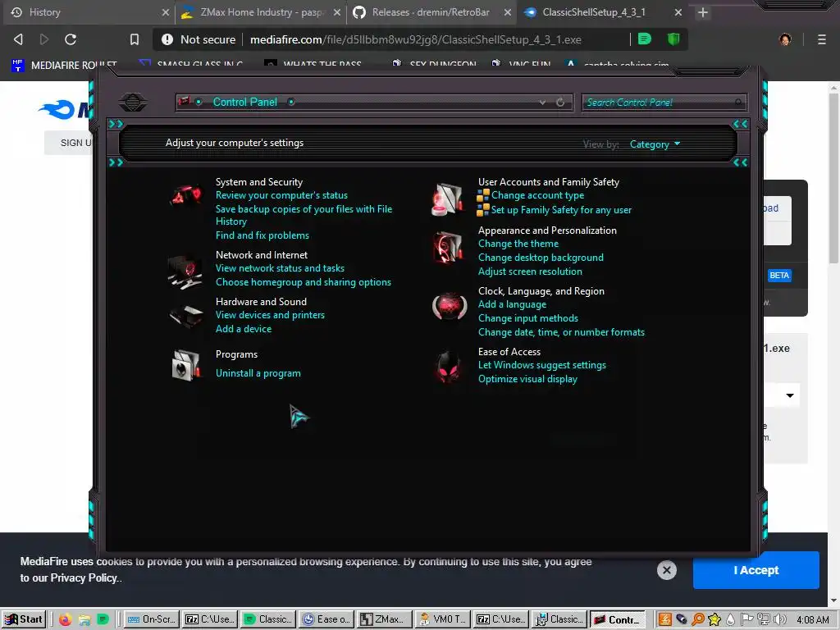
Task: Open the Appearance and Personalization icon
Action: click(x=448, y=247)
